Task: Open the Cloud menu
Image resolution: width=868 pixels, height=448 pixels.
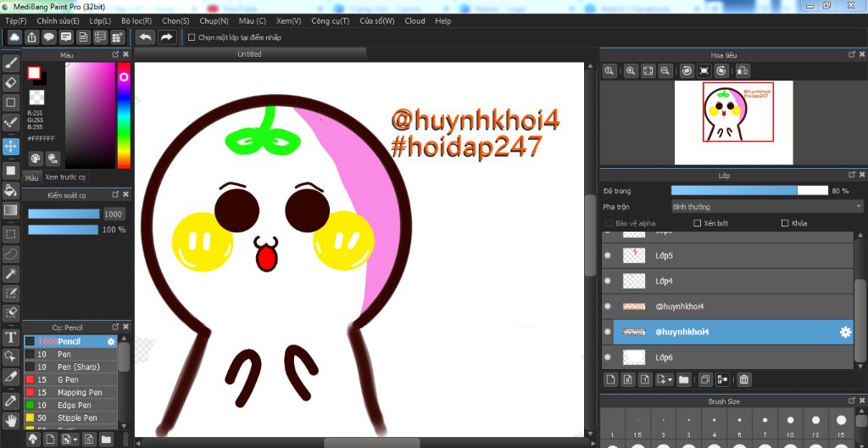Action: [415, 21]
